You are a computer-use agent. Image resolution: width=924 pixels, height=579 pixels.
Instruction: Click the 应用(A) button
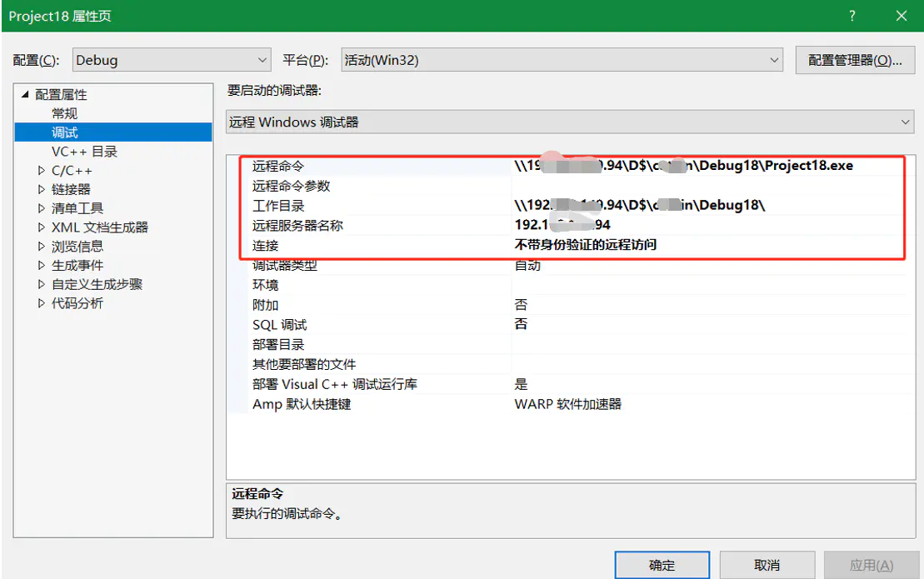point(871,565)
